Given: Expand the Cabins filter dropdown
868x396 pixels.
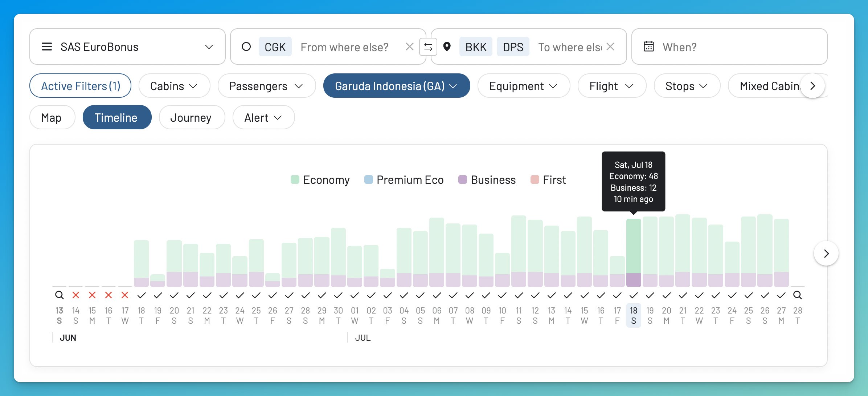Looking at the screenshot, I should pos(174,86).
